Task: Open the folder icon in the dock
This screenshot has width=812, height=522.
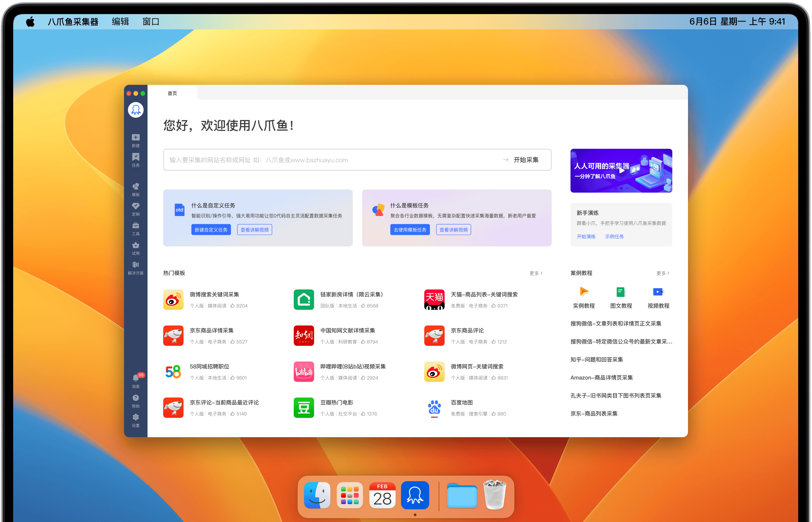Action: point(462,496)
